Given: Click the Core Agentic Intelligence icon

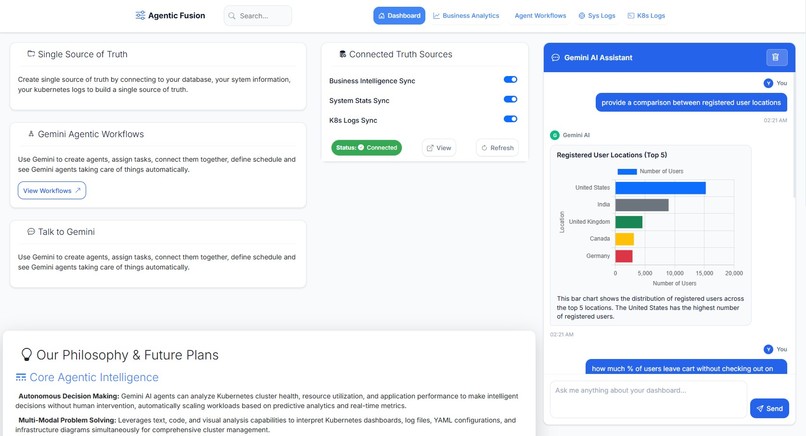Looking at the screenshot, I should (x=21, y=377).
